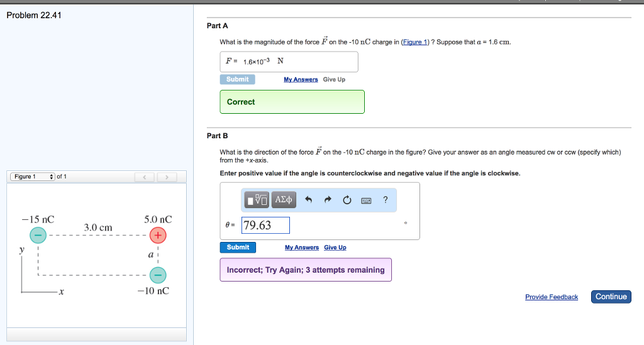
Task: Undo last edit in answer box
Action: (x=308, y=200)
